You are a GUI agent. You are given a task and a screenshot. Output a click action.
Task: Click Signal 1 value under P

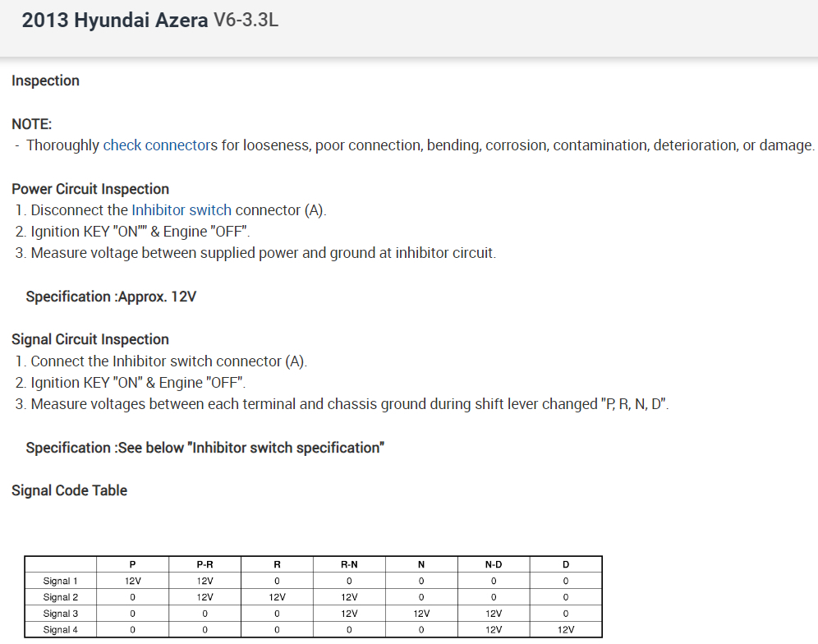click(x=132, y=581)
